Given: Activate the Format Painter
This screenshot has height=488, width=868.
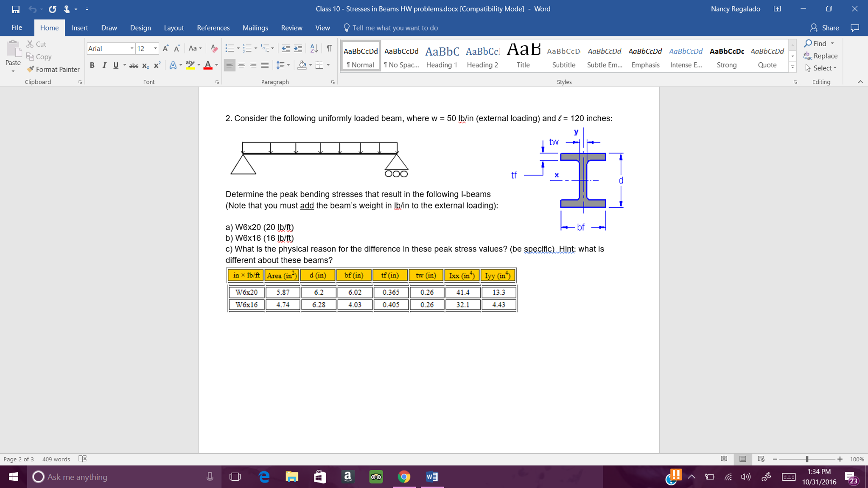Looking at the screenshot, I should [53, 69].
